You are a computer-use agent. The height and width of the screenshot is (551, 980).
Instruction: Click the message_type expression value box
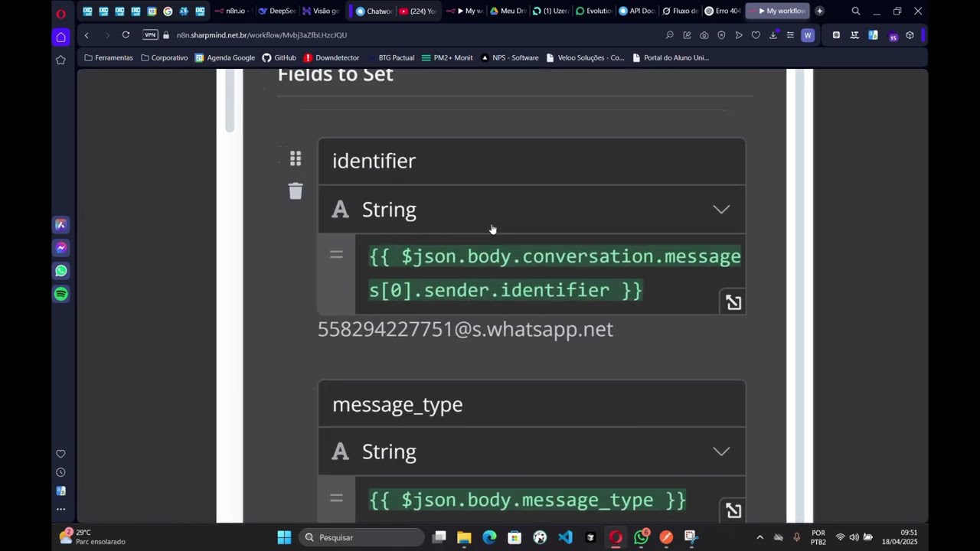click(x=550, y=500)
